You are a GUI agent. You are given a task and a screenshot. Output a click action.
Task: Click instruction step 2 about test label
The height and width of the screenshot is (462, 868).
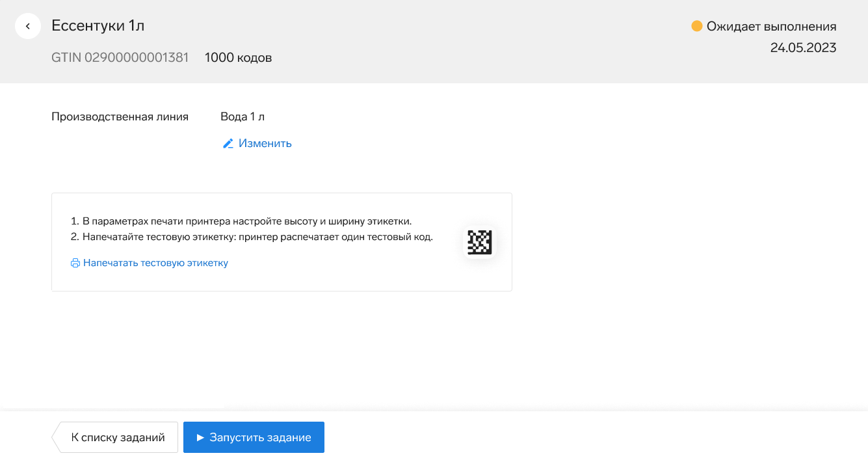(252, 237)
